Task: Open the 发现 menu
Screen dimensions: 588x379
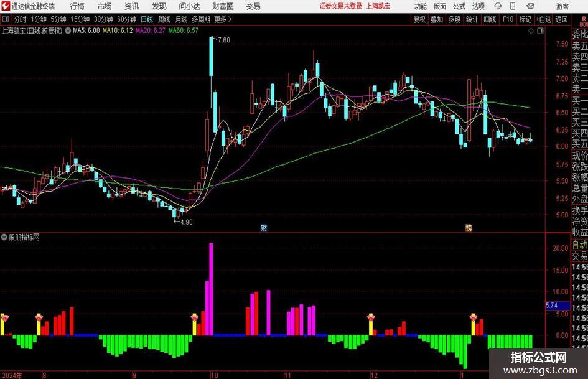Action: (x=159, y=6)
